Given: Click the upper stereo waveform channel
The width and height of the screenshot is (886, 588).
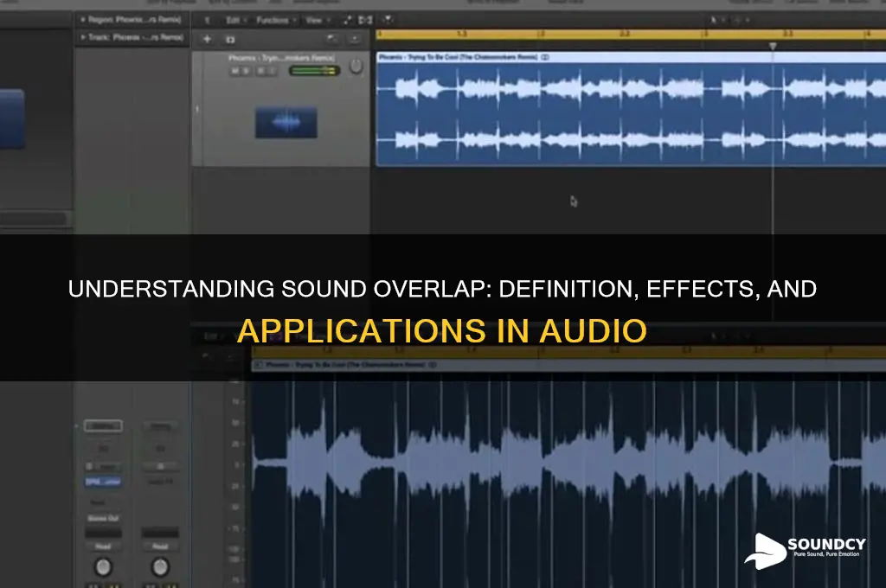Looking at the screenshot, I should point(631,89).
